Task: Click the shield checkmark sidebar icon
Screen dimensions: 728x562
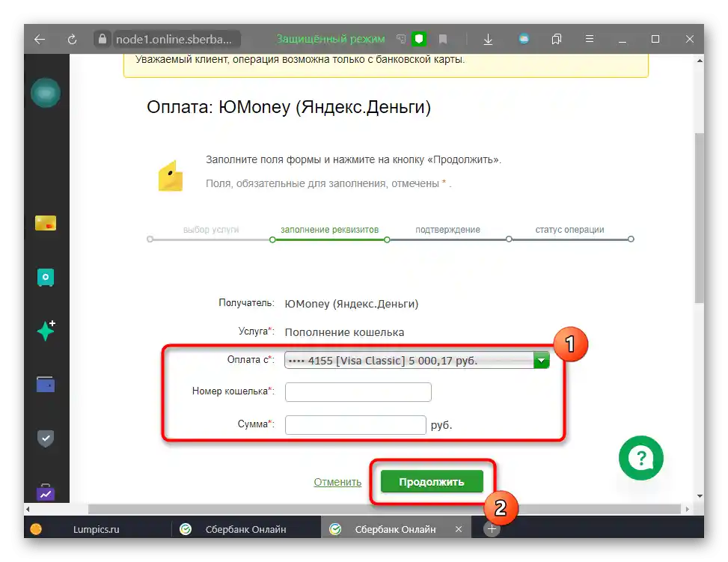Action: point(46,438)
